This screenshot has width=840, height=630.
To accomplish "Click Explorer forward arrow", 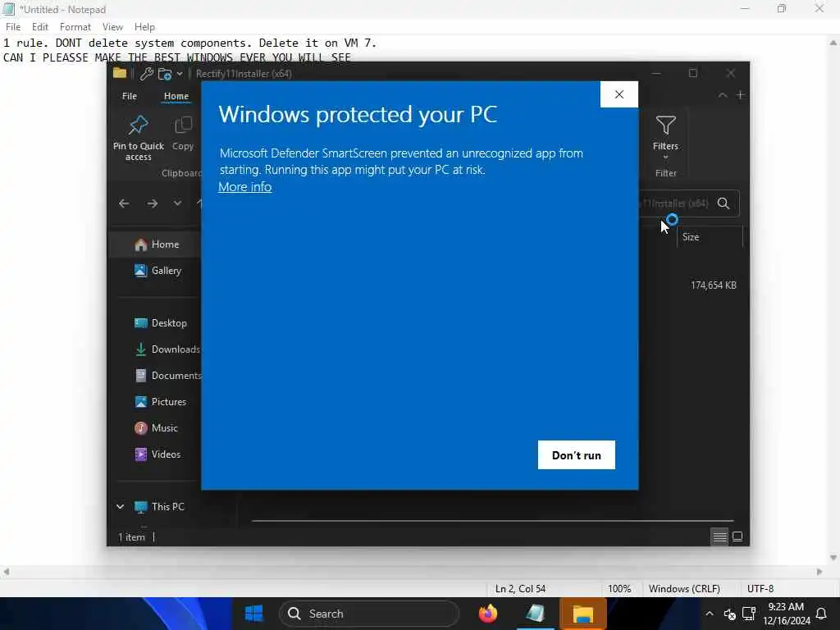I will tap(152, 203).
